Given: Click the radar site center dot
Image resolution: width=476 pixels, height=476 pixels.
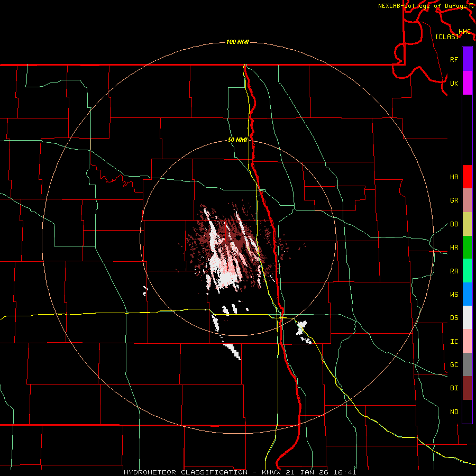Looking at the screenshot, I should point(238,237).
